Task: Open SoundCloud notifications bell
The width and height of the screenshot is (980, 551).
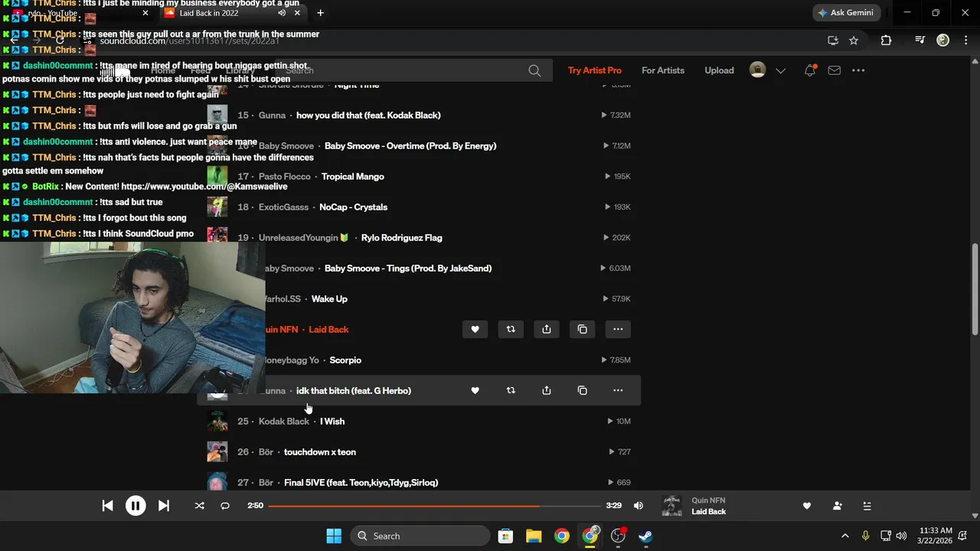Action: 809,70
